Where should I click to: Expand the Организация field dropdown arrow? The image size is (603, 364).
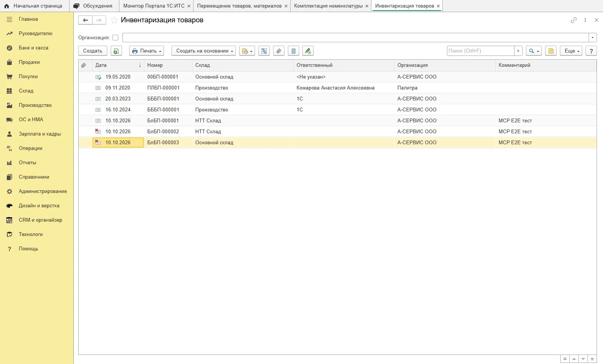pyautogui.click(x=592, y=38)
